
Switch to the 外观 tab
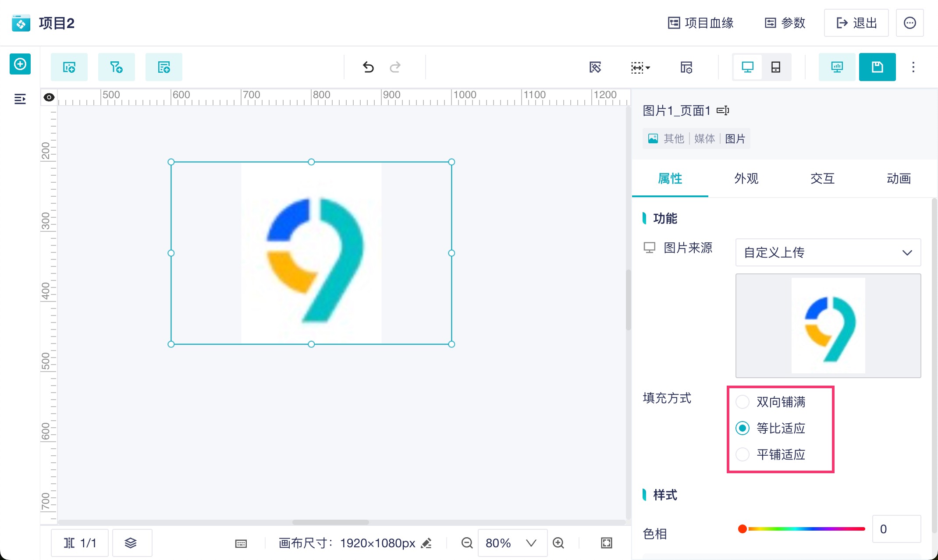pos(746,178)
